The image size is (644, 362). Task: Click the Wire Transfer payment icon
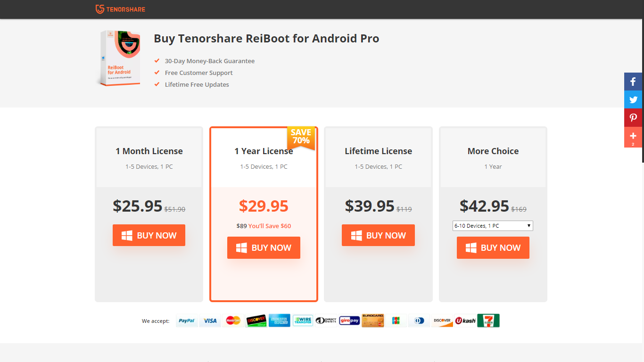pos(303,321)
